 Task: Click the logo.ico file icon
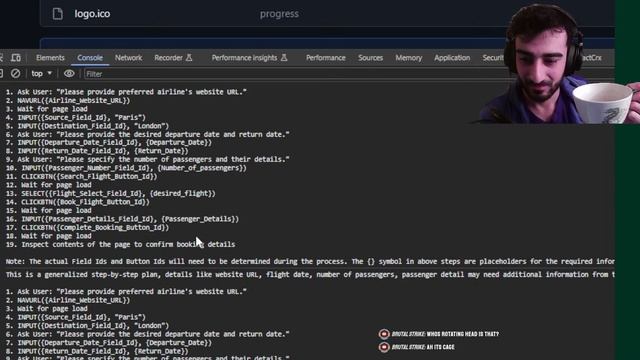tap(58, 13)
